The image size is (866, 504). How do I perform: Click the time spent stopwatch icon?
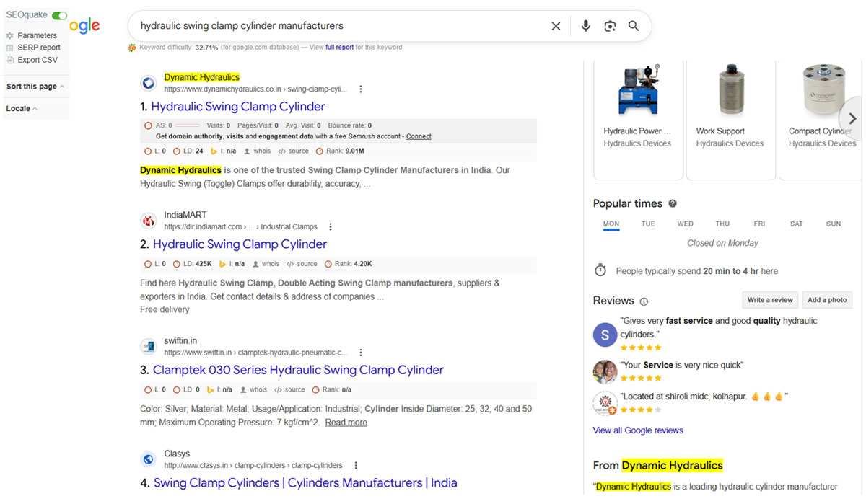tap(600, 270)
